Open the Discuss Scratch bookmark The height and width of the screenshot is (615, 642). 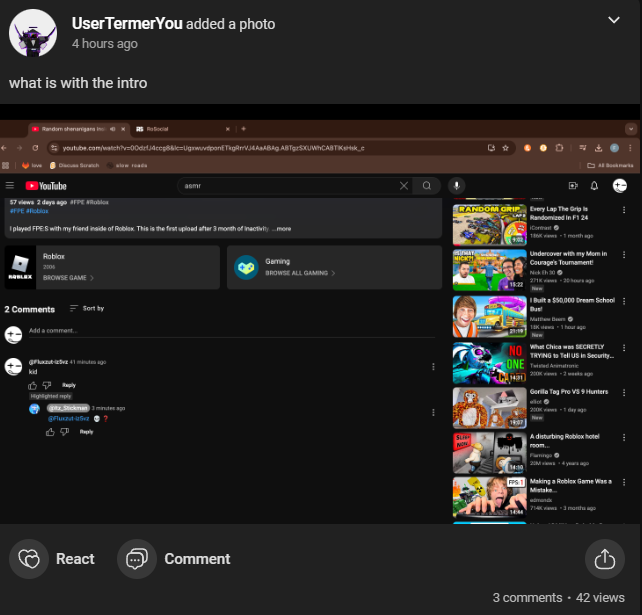point(74,165)
